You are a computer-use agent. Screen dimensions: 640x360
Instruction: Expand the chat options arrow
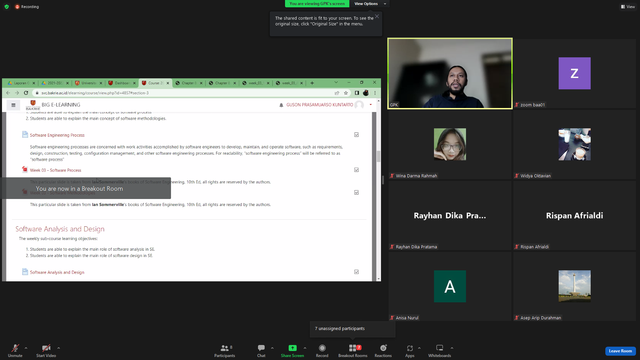point(272,348)
